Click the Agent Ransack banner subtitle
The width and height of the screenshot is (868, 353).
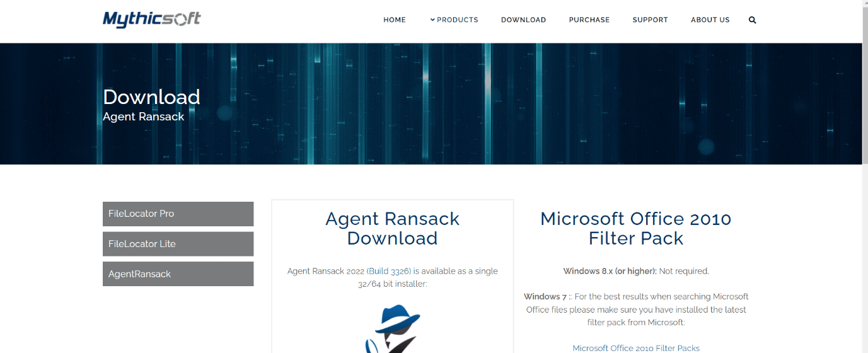[x=144, y=117]
